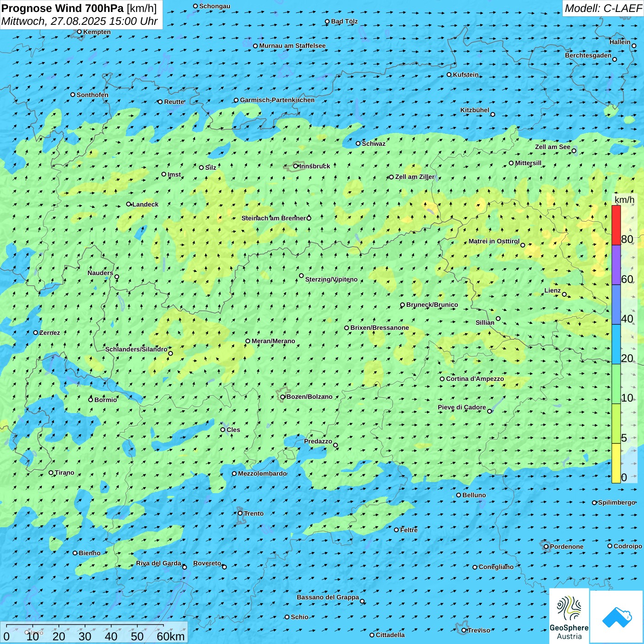Image resolution: width=644 pixels, height=644 pixels.
Task: Select the Lienz location marker
Action: (x=564, y=294)
